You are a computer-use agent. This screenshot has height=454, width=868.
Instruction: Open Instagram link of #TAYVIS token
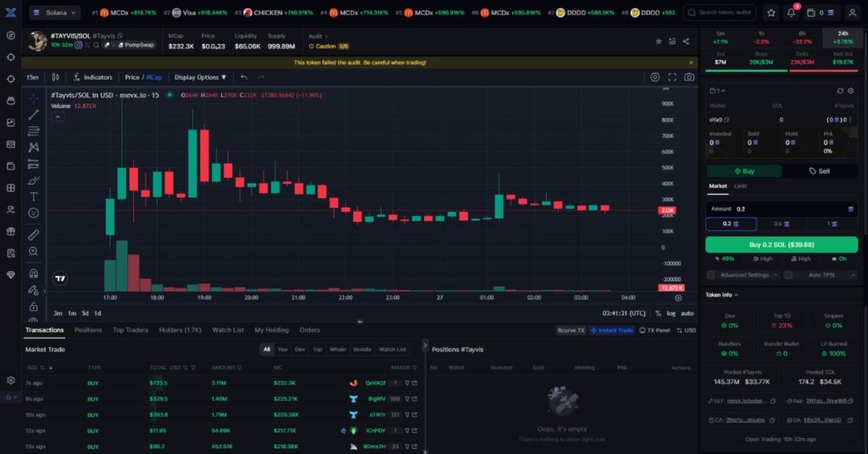pyautogui.click(x=78, y=46)
